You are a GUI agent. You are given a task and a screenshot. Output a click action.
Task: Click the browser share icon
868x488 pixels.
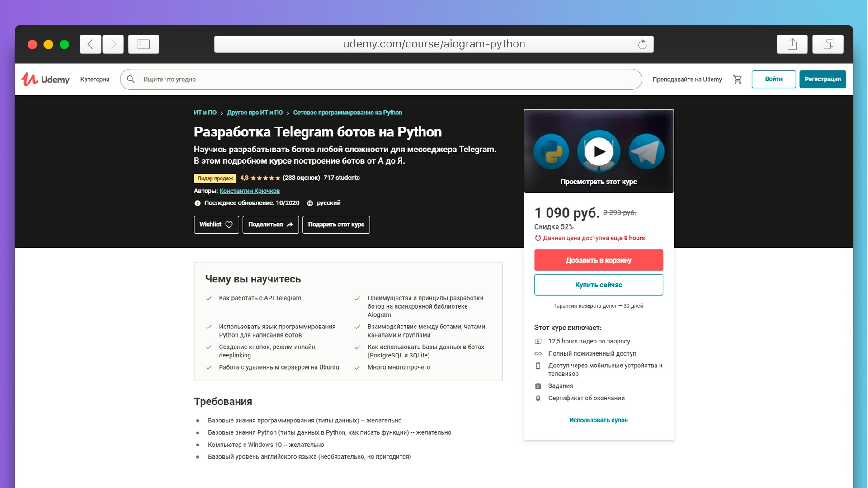792,44
